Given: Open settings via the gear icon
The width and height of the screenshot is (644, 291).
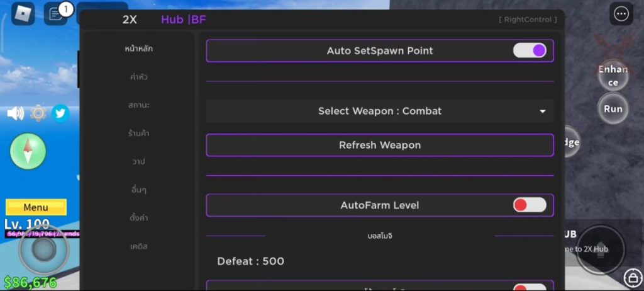Looking at the screenshot, I should pyautogui.click(x=38, y=113).
